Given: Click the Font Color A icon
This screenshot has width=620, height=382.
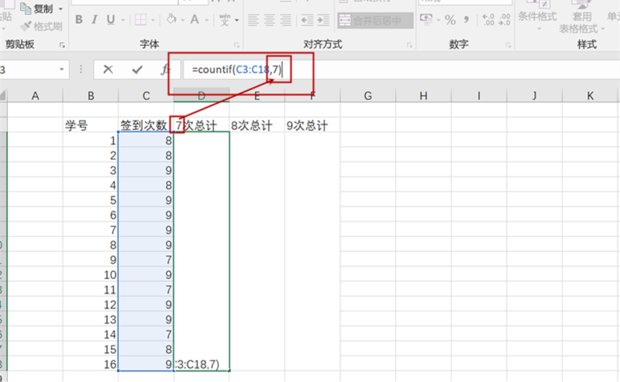Looking at the screenshot, I should [195, 19].
